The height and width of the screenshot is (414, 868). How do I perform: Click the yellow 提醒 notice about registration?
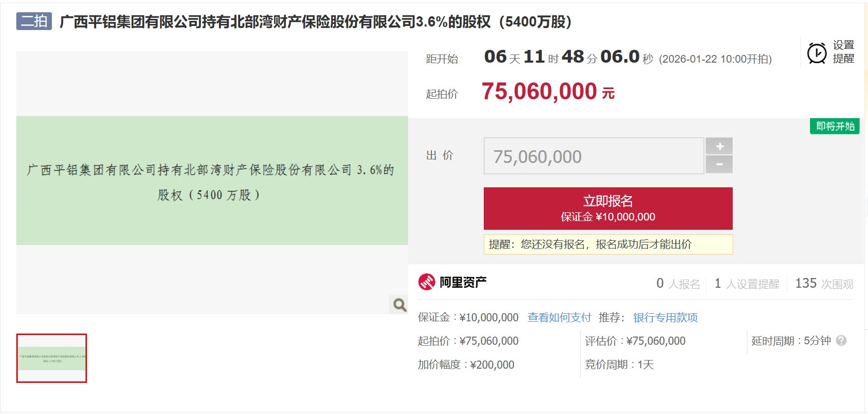click(608, 244)
